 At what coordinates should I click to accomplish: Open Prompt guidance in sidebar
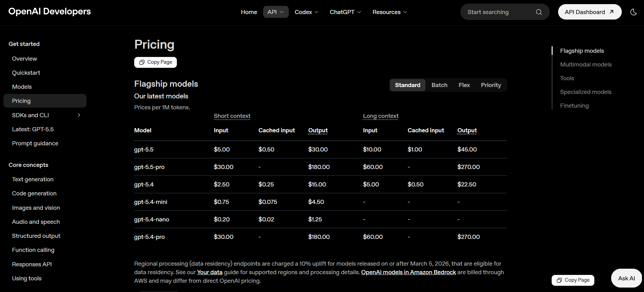(35, 143)
